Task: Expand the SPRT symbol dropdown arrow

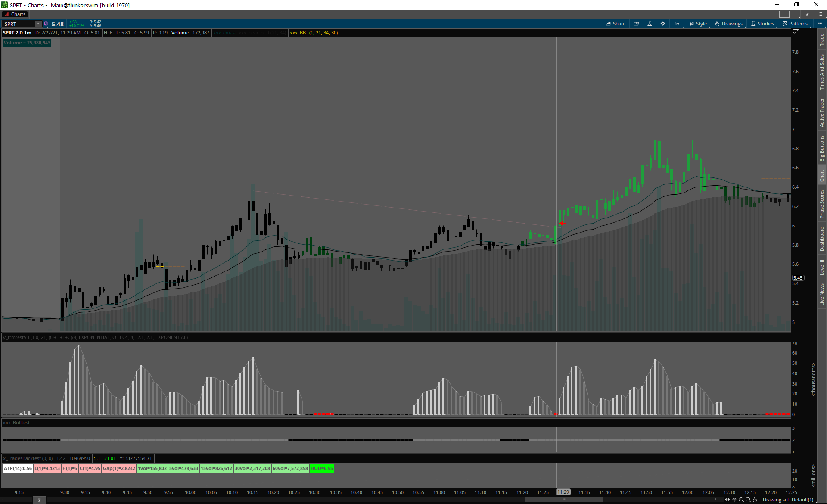Action: pos(38,24)
